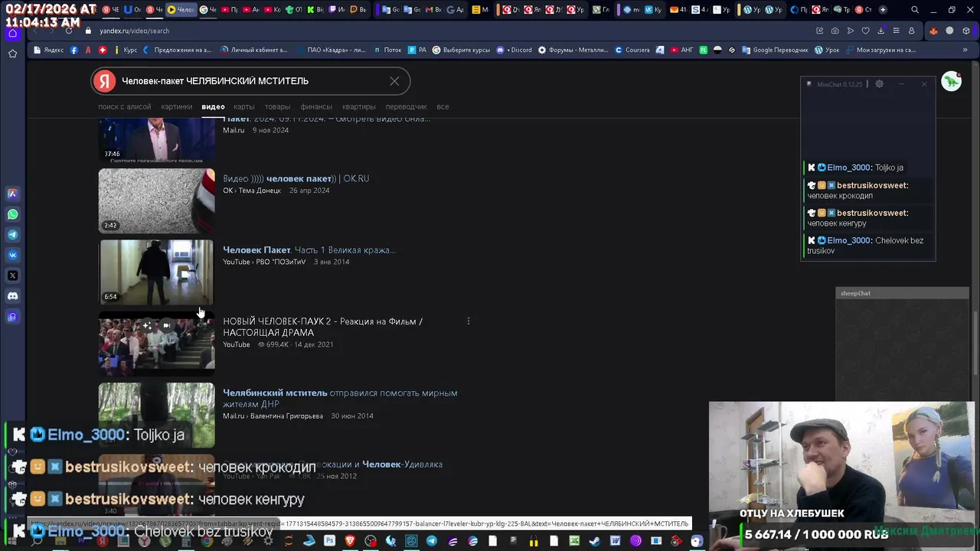Open the Windows Start button on the taskbar
Image resolution: width=980 pixels, height=551 pixels.
click(x=12, y=540)
